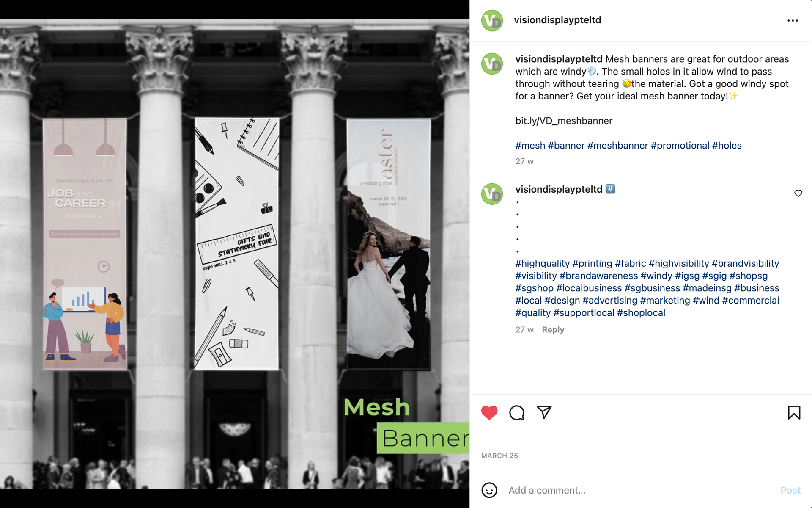
Task: Open emoji picker smiley icon
Action: point(489,490)
